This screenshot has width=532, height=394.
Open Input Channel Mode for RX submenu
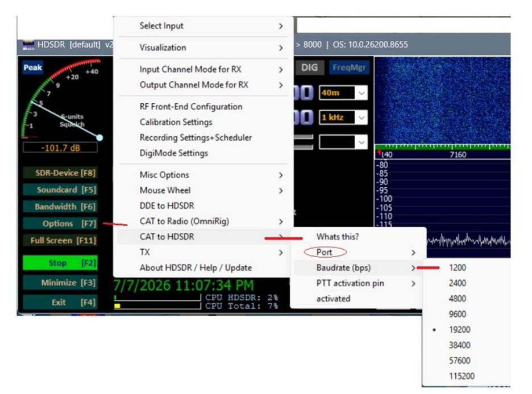(203, 69)
